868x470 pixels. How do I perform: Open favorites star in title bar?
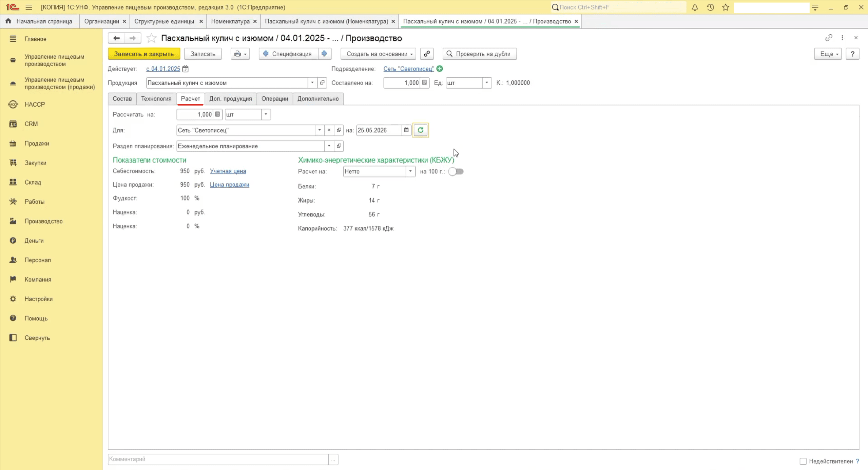click(726, 7)
